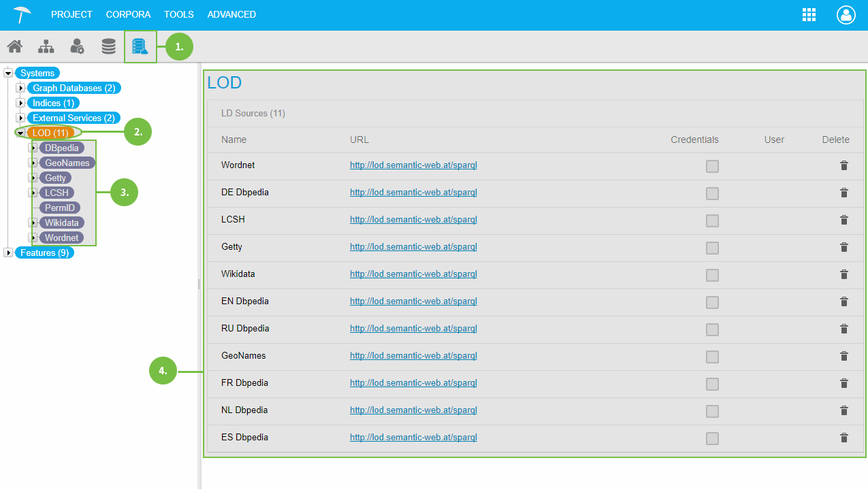
Task: Expand the Graph Databases tree node
Action: point(20,88)
